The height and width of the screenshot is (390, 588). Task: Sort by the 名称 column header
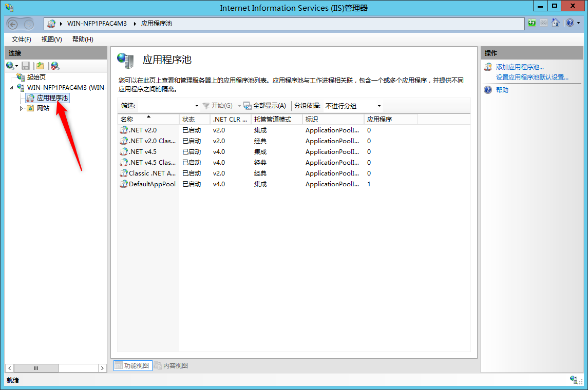148,119
